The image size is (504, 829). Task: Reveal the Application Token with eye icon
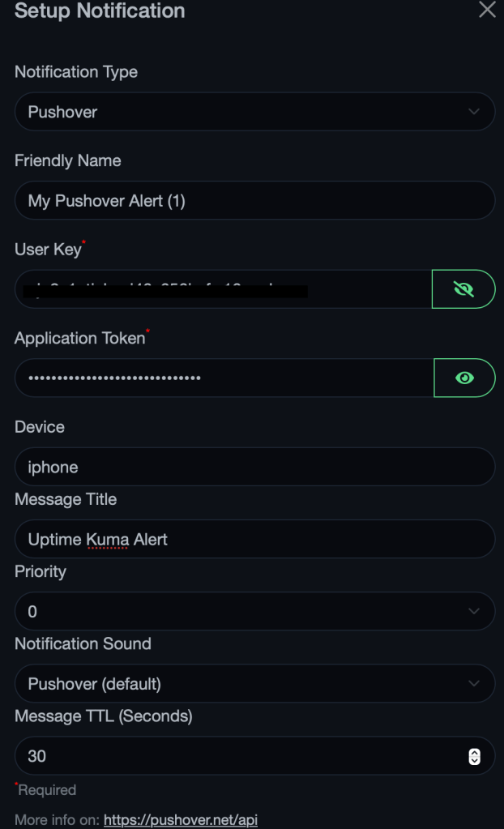(x=464, y=378)
